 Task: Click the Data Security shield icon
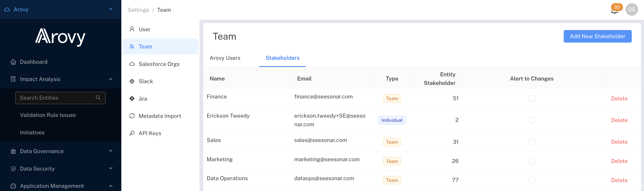point(13,169)
